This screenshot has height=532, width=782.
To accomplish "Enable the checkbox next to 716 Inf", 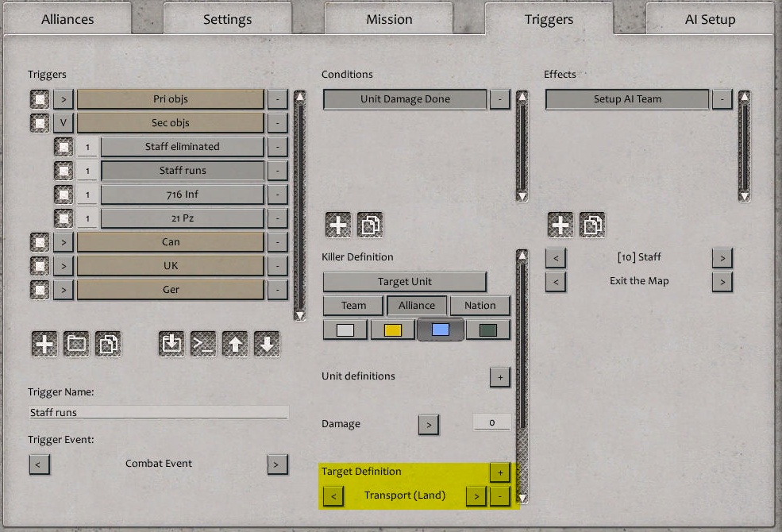I will pyautogui.click(x=63, y=194).
